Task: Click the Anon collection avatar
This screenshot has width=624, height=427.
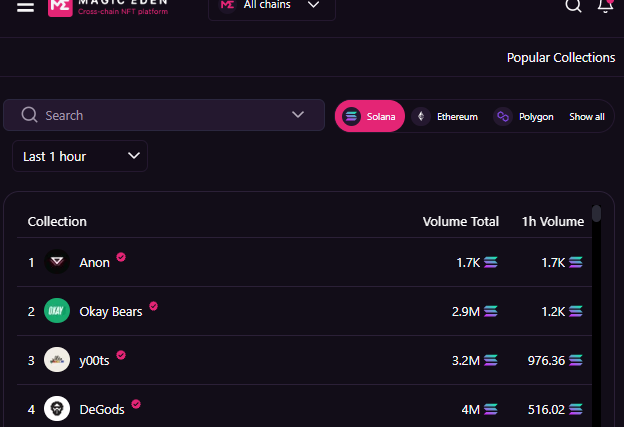Action: (x=57, y=262)
